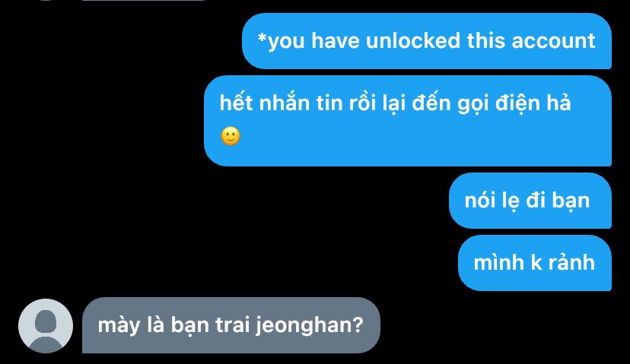Click the word "jeonghan" in gray message
The width and height of the screenshot is (630, 364).
[x=305, y=325]
